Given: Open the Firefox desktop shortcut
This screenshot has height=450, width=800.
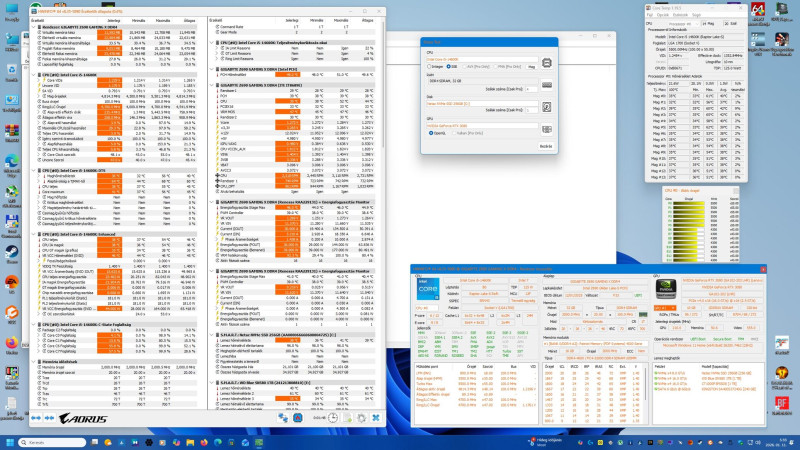Looking at the screenshot, I should (11, 345).
